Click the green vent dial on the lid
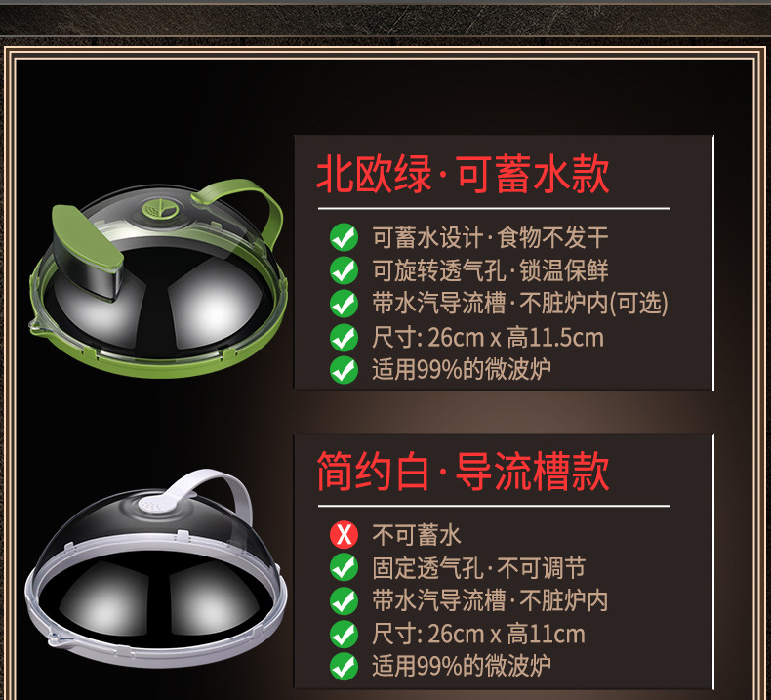 pyautogui.click(x=160, y=209)
